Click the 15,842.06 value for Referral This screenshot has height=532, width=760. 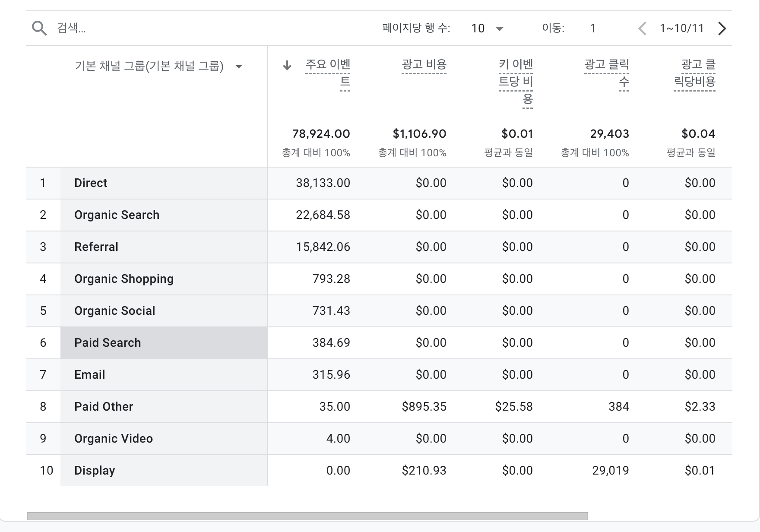click(x=323, y=247)
